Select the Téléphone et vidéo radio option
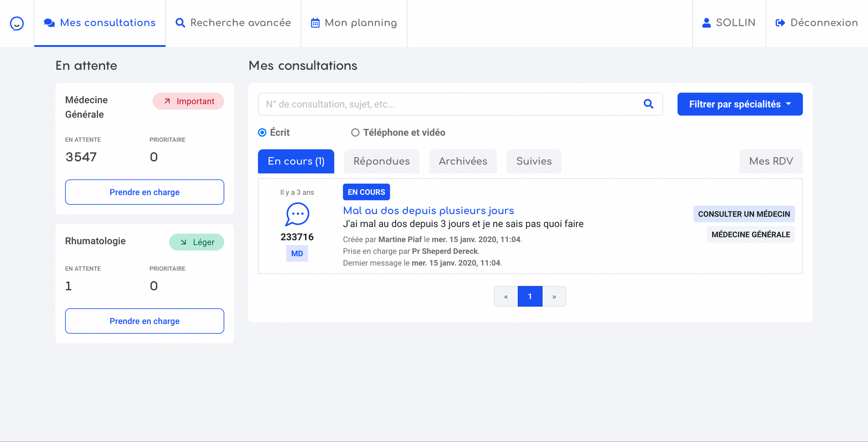The image size is (868, 442). pyautogui.click(x=355, y=133)
